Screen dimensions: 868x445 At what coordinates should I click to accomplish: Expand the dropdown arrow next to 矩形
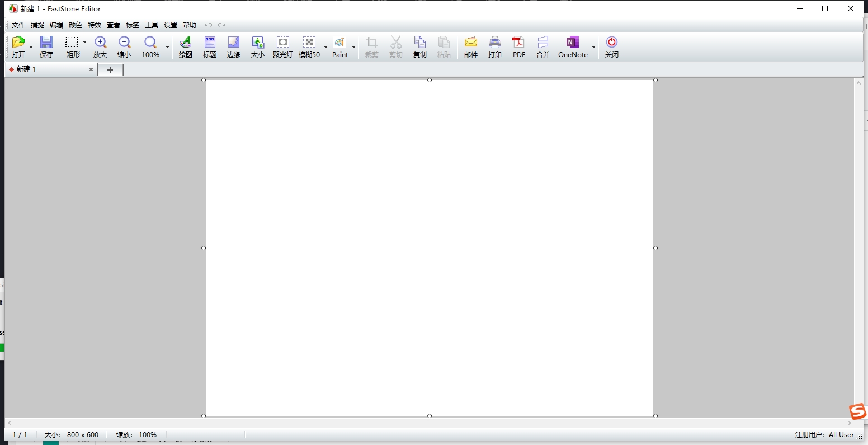pyautogui.click(x=84, y=43)
